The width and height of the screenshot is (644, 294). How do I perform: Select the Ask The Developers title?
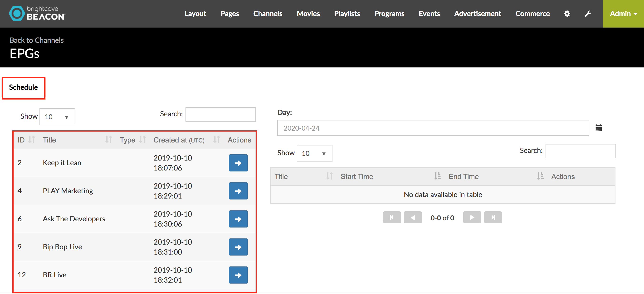tap(74, 219)
